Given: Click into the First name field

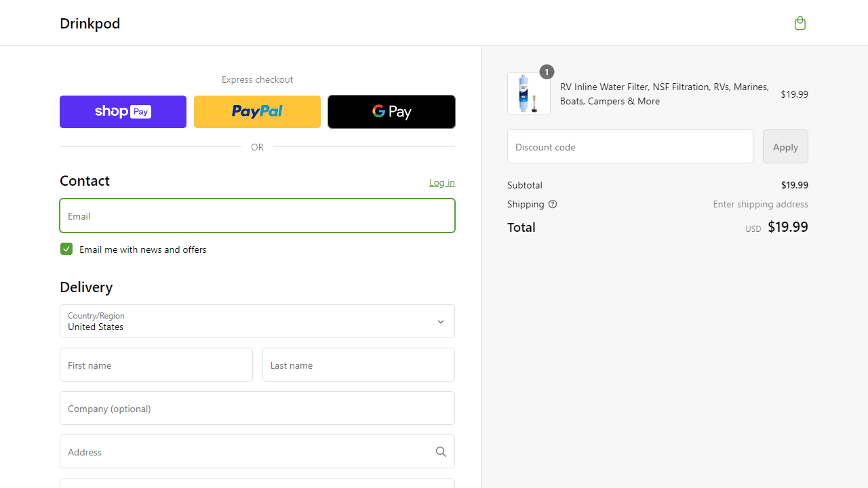Looking at the screenshot, I should point(156,365).
